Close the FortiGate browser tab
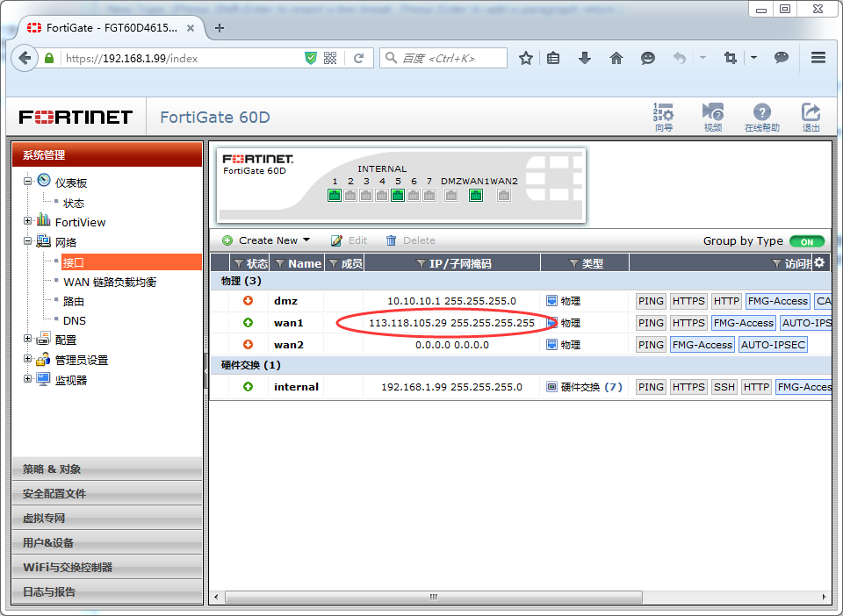The height and width of the screenshot is (616, 843). [191, 28]
